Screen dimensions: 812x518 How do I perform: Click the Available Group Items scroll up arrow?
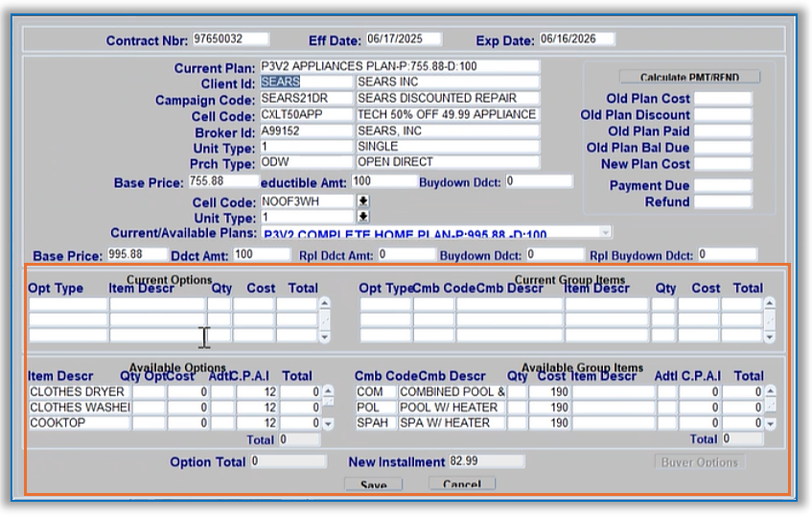click(770, 390)
